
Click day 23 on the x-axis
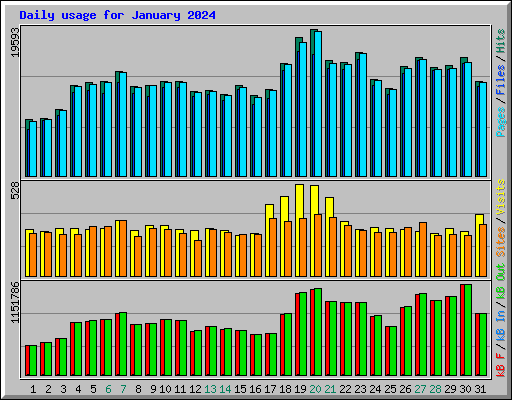[360, 389]
